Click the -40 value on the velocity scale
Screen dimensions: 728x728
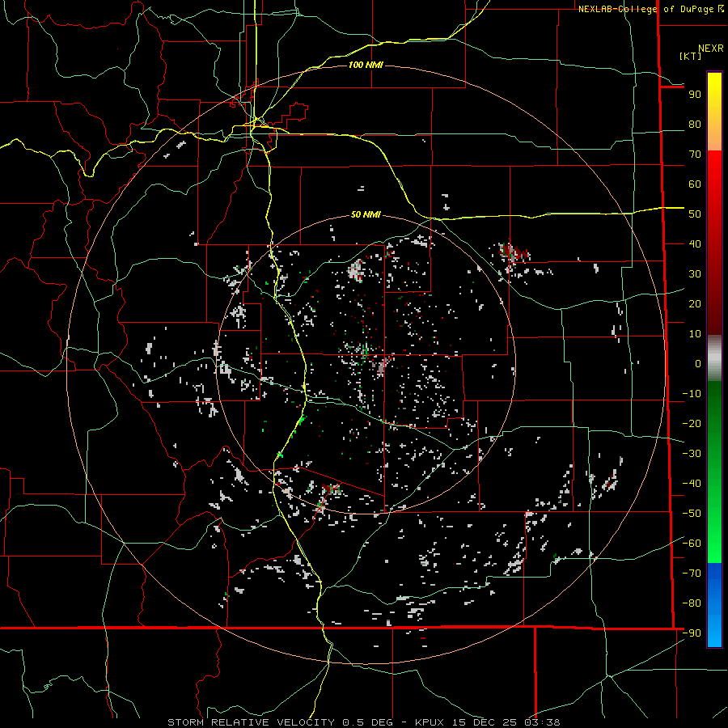point(692,484)
